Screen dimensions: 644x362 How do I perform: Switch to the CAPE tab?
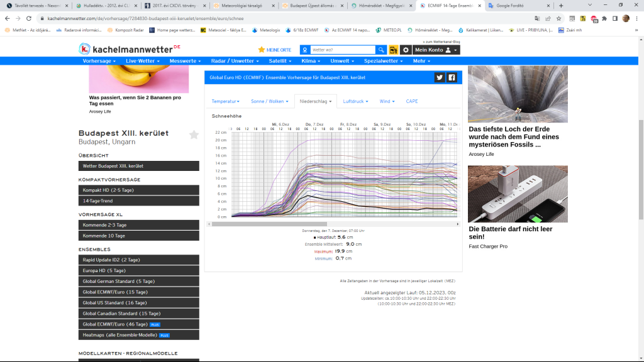(412, 101)
